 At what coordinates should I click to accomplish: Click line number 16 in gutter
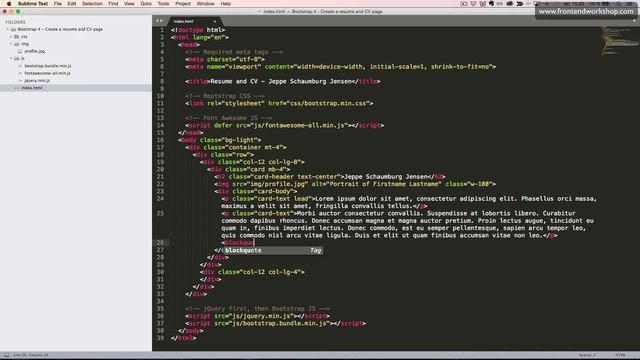point(160,140)
